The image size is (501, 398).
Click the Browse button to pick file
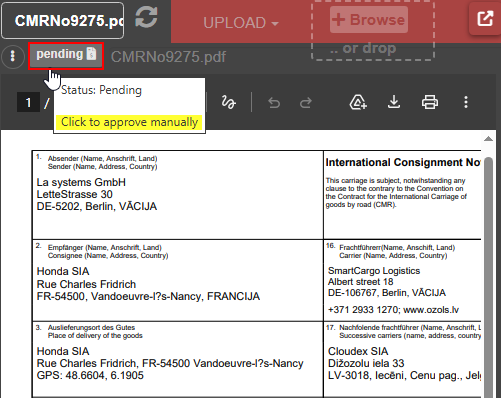click(x=369, y=20)
